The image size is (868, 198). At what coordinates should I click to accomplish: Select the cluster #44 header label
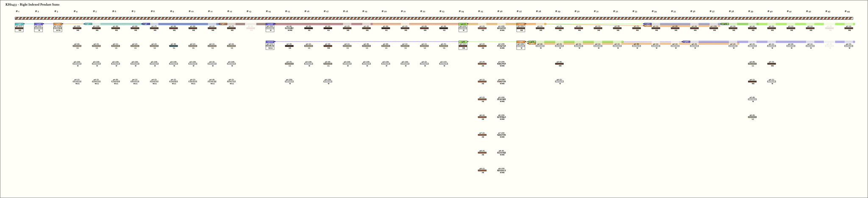847,11
